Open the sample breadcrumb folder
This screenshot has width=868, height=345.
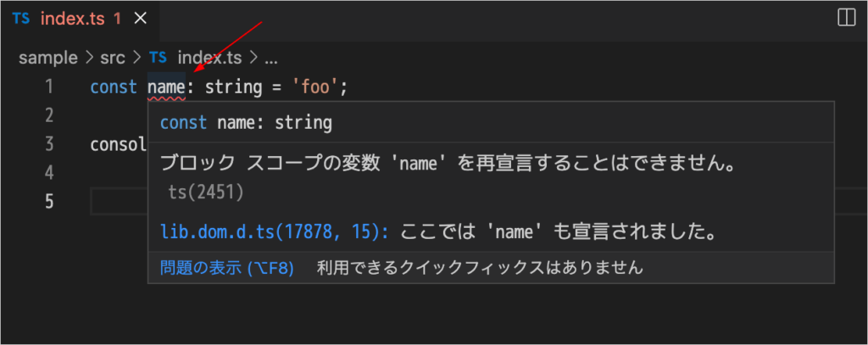click(48, 58)
